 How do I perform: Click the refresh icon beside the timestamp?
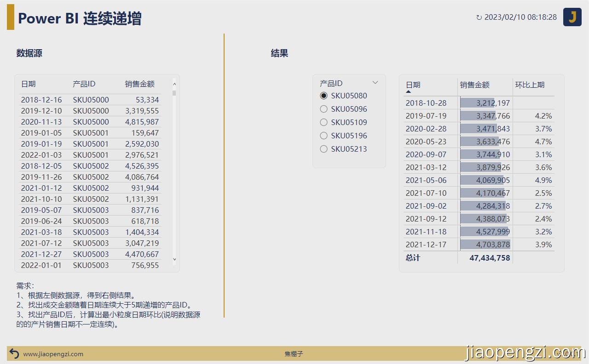point(479,17)
